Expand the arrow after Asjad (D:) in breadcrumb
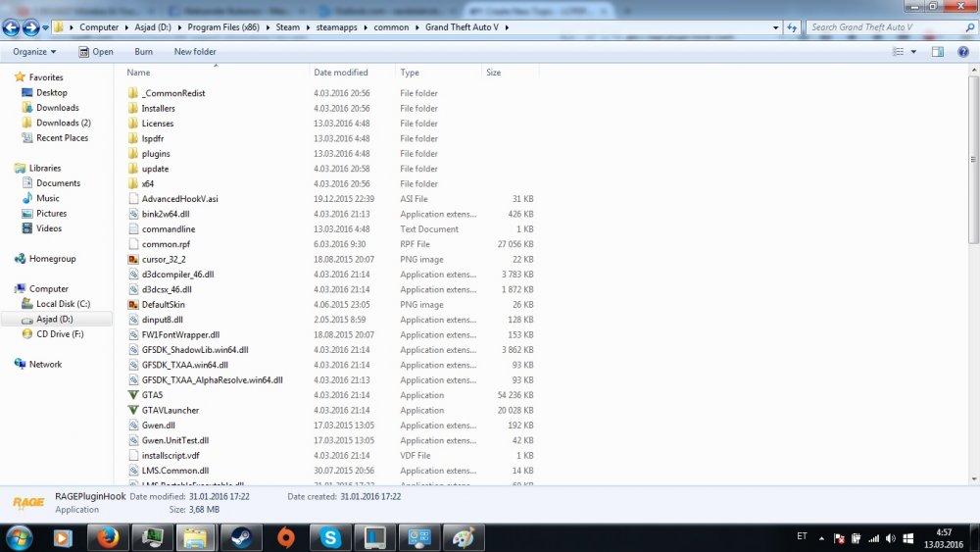The height and width of the screenshot is (552, 980). [x=179, y=27]
